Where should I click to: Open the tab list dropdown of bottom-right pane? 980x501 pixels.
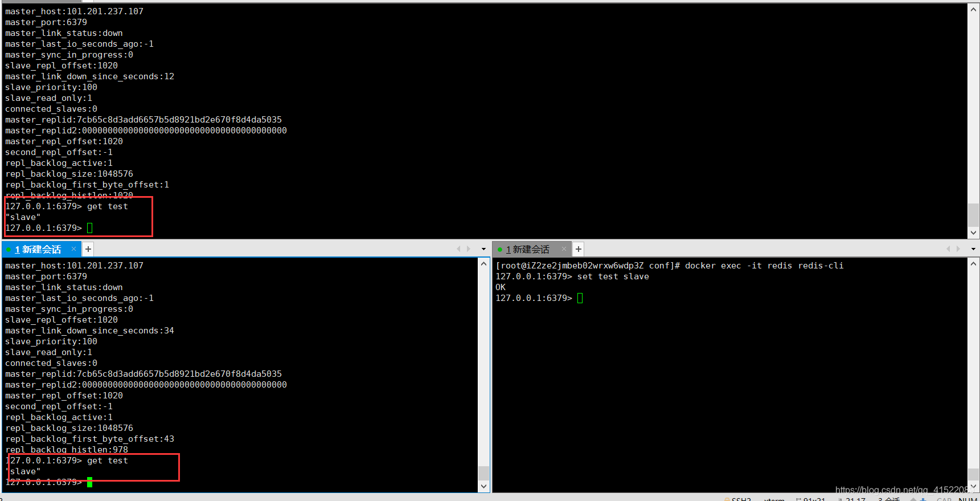click(x=973, y=249)
